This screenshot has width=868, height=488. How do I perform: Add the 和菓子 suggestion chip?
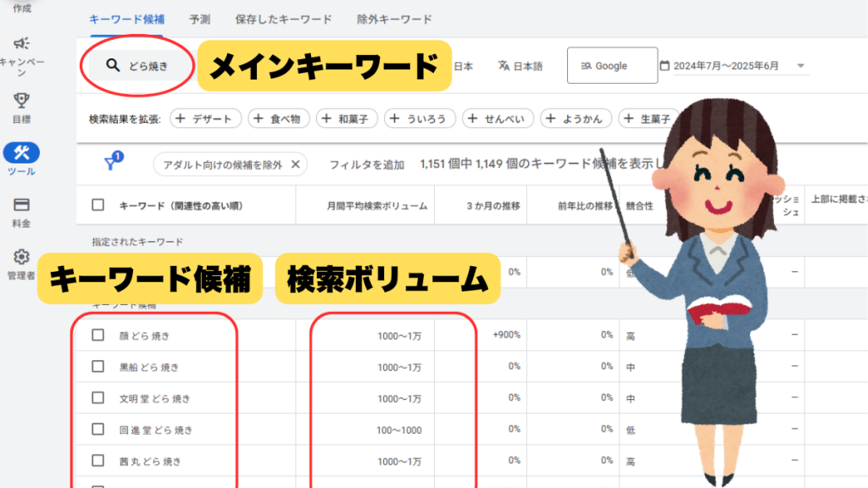(x=347, y=119)
